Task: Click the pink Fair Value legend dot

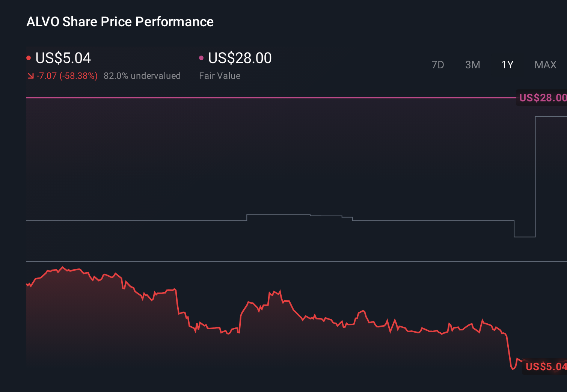Action: 201,57
